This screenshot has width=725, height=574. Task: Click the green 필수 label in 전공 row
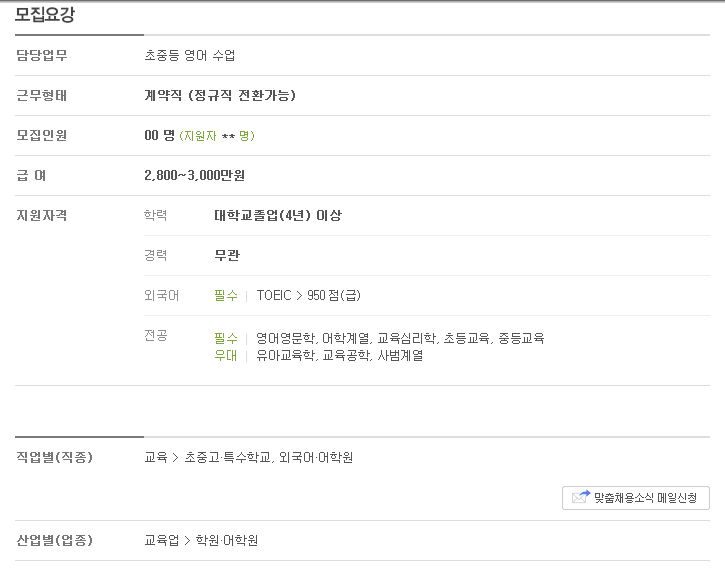(x=226, y=338)
